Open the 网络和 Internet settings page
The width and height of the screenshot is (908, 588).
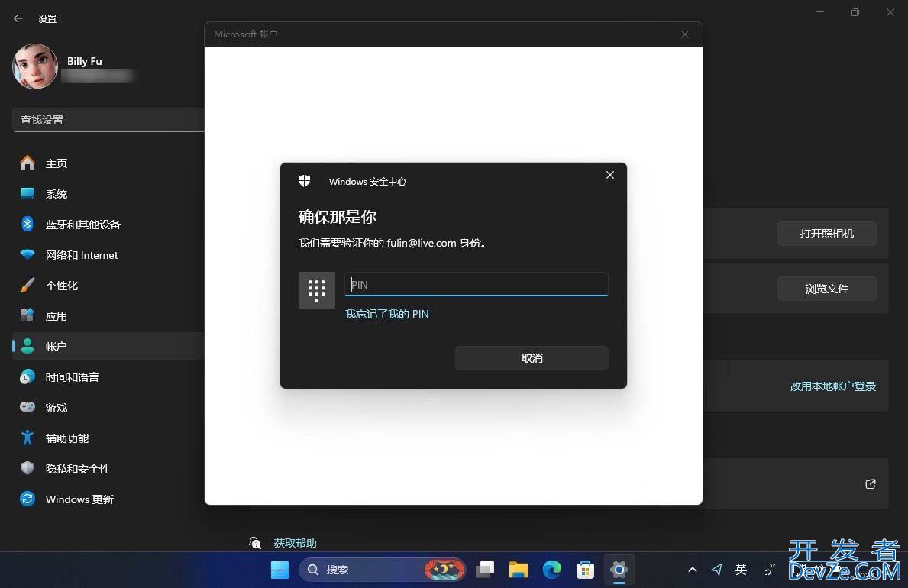tap(81, 255)
